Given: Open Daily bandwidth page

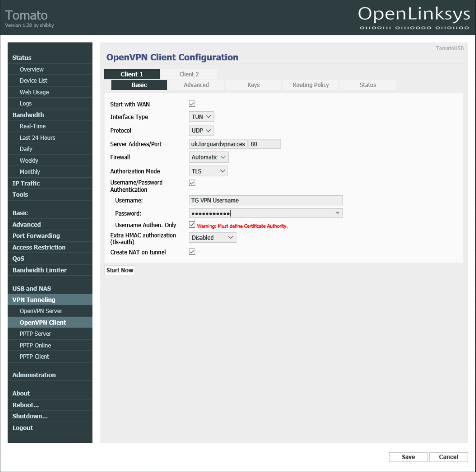Looking at the screenshot, I should click(x=50, y=149).
